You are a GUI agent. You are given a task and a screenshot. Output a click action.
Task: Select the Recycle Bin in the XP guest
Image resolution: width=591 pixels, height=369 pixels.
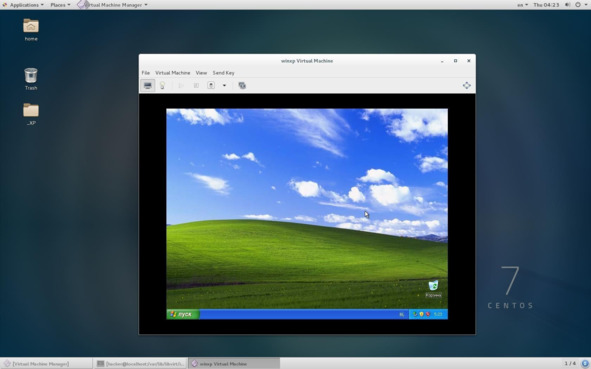point(433,289)
